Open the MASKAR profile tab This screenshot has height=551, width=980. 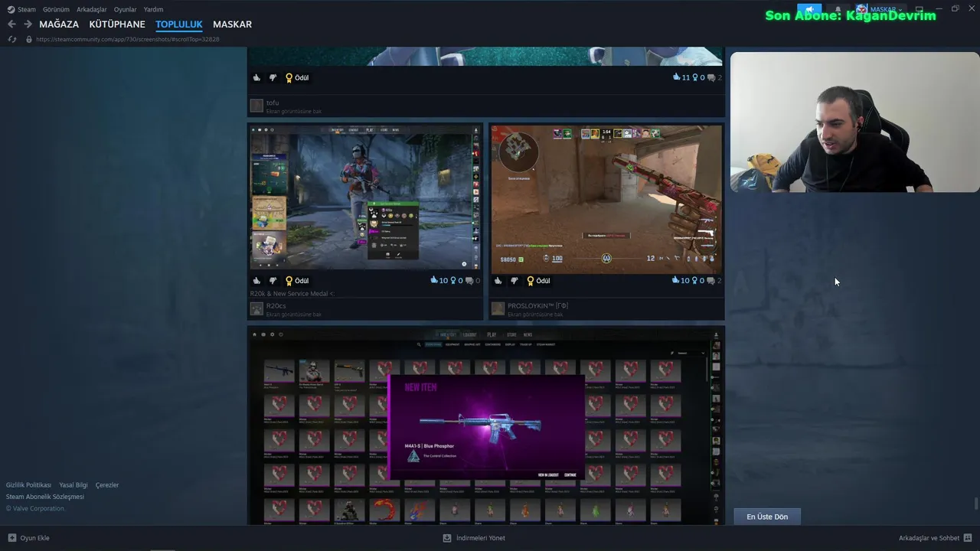coord(232,24)
